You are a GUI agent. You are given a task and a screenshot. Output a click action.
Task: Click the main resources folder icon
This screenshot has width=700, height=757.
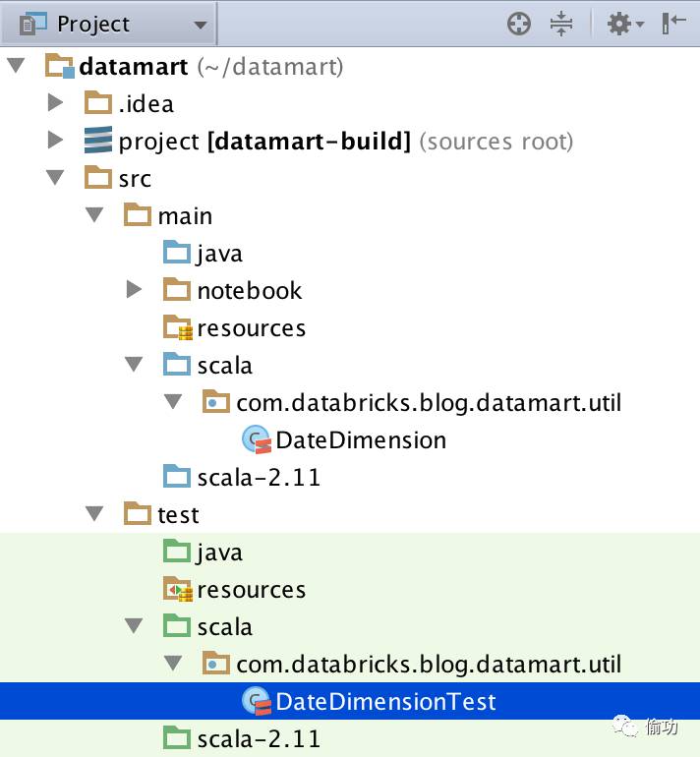click(177, 327)
